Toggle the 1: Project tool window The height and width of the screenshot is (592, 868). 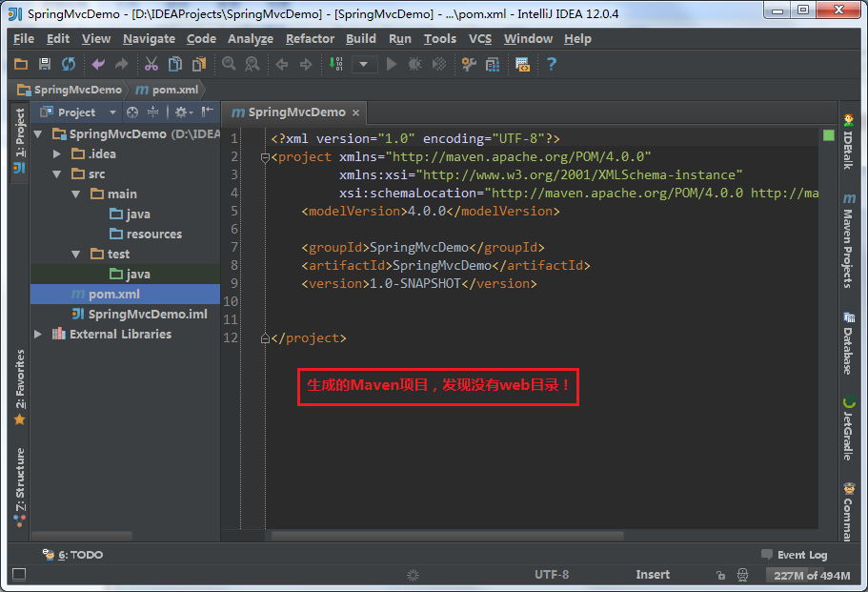click(x=19, y=142)
